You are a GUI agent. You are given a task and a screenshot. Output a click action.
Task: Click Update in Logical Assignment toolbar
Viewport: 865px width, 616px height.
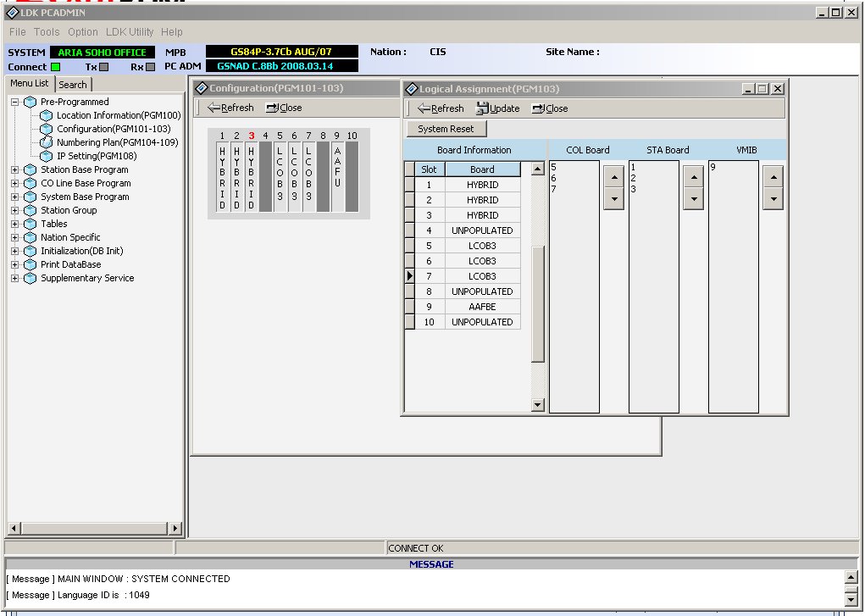(497, 108)
